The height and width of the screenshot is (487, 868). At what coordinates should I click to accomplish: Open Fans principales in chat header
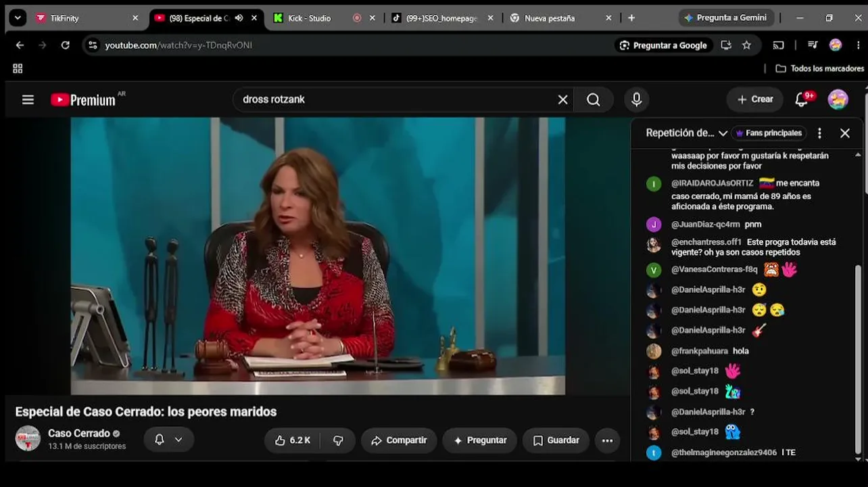tap(769, 133)
